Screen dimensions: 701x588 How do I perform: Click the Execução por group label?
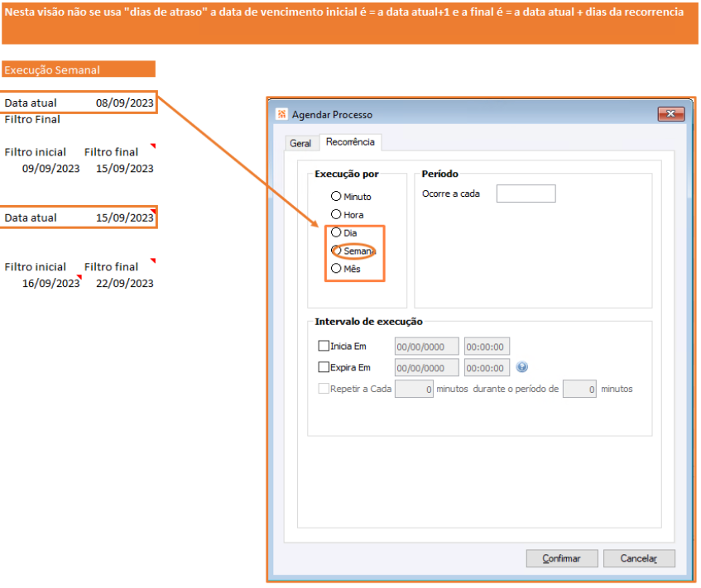pyautogui.click(x=347, y=174)
